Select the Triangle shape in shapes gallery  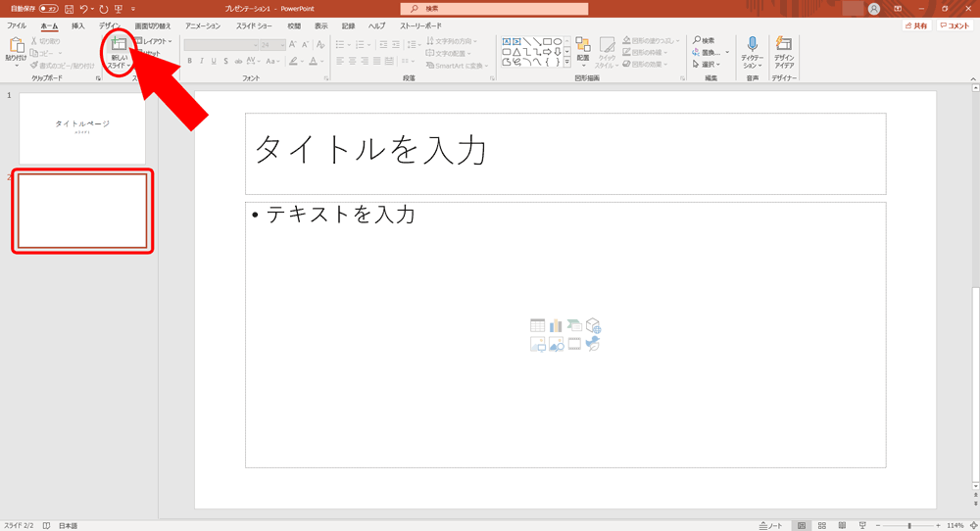[516, 52]
